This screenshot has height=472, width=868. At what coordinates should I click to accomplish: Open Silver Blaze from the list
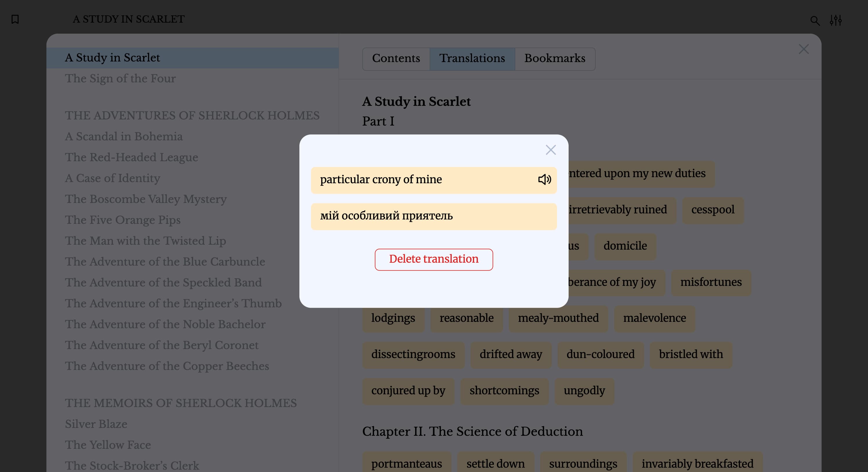tap(96, 424)
